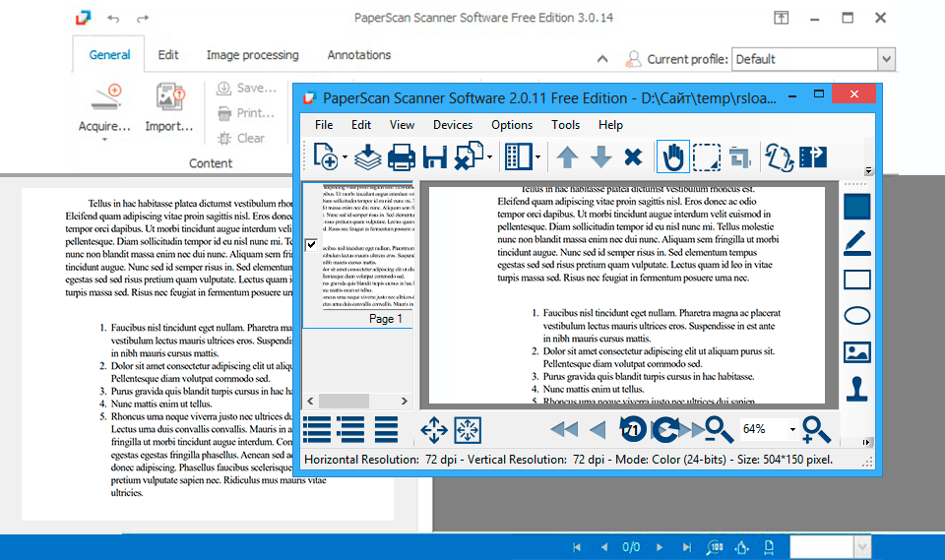Click the flip page icon
This screenshot has width=945, height=560.
[813, 156]
